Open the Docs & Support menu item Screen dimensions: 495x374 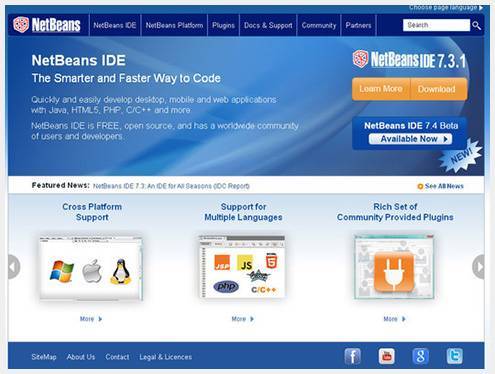coord(268,25)
